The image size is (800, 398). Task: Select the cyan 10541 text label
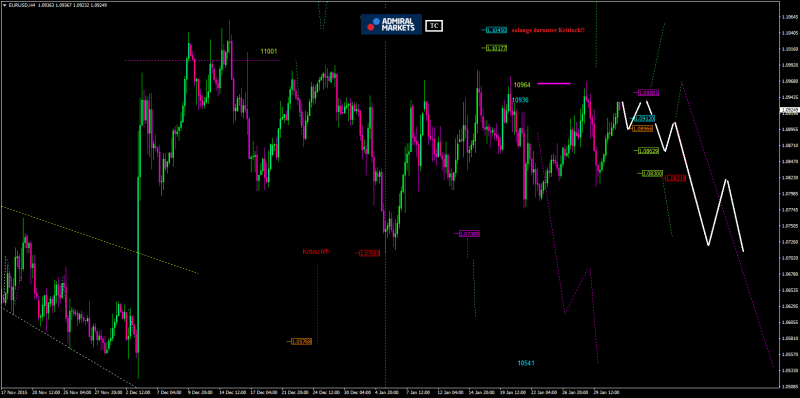[x=526, y=363]
